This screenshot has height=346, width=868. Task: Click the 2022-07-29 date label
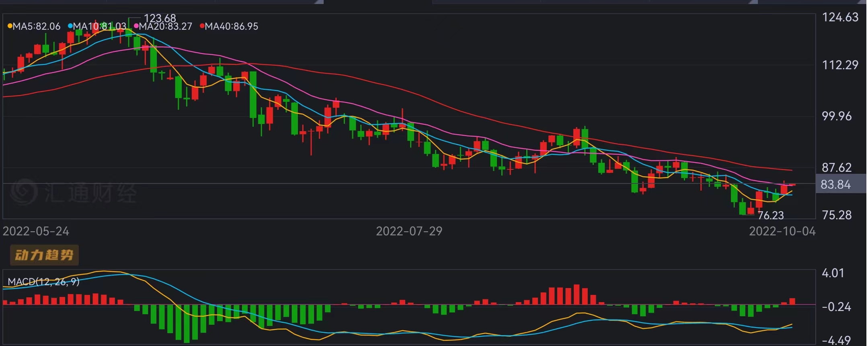(x=409, y=231)
